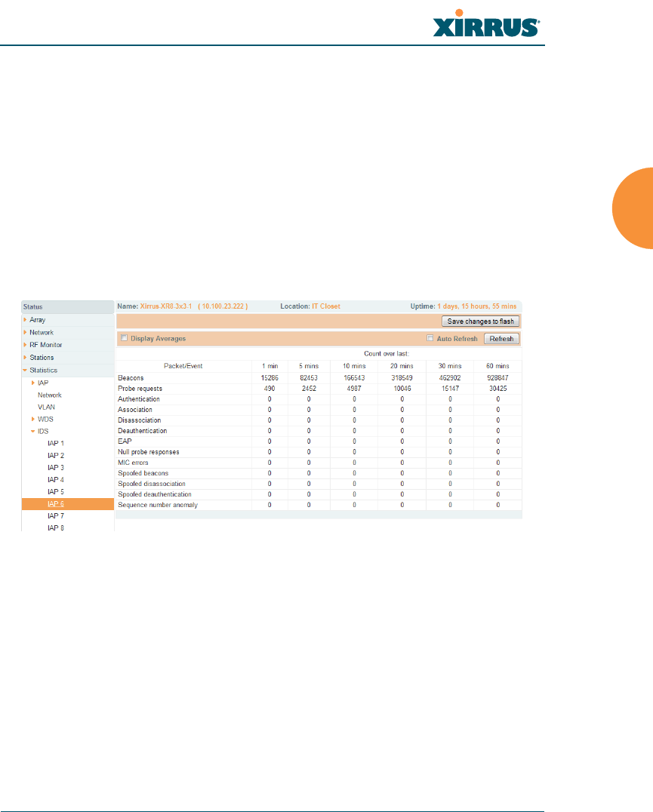The width and height of the screenshot is (653, 812).
Task: Select VLAN under Statistics
Action: coord(46,407)
